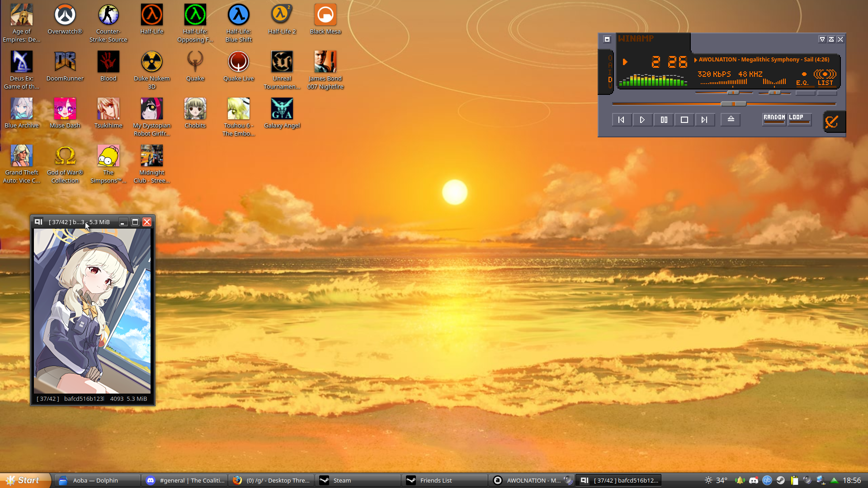Image resolution: width=868 pixels, height=488 pixels.
Task: Click the Winamp volume slider handle
Action: pyautogui.click(x=733, y=93)
